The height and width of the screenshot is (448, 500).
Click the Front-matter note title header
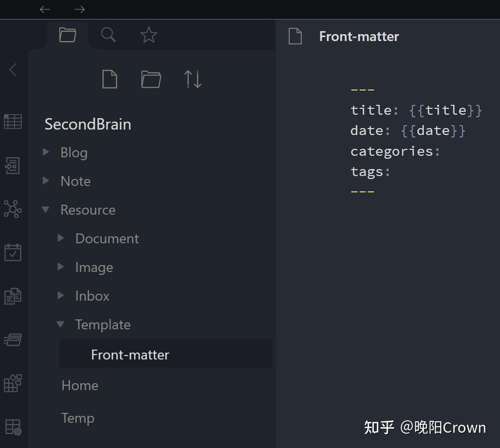pos(359,36)
